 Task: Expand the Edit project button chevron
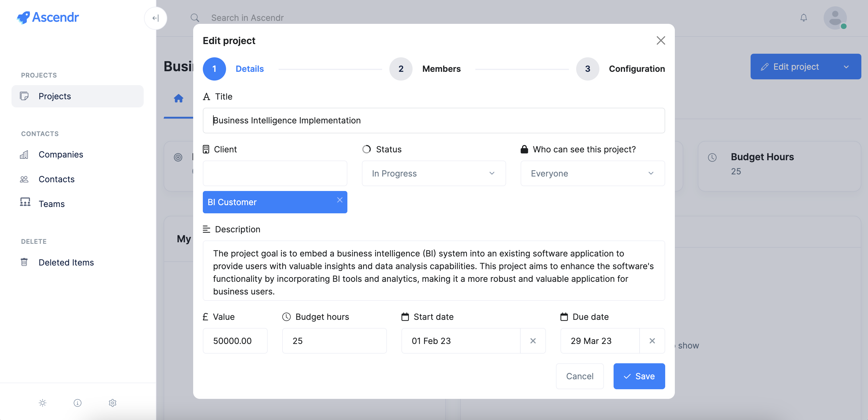click(846, 67)
